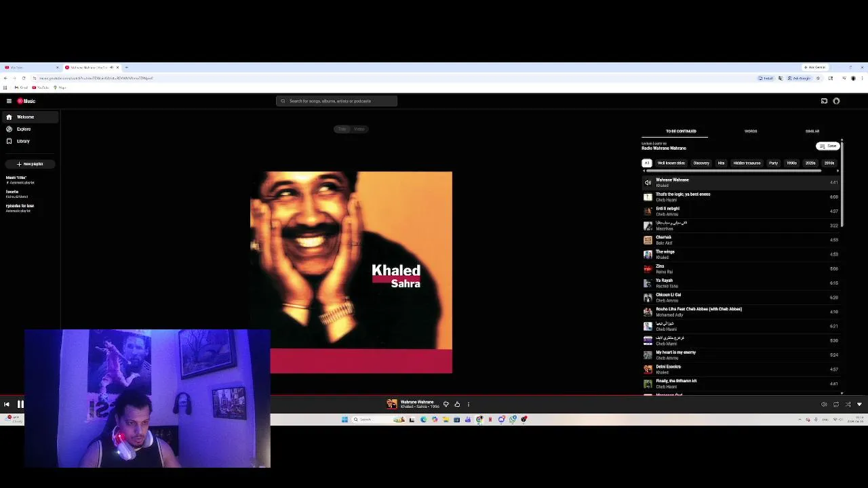868x488 pixels.
Task: Click the cast icon in header
Action: click(x=824, y=101)
